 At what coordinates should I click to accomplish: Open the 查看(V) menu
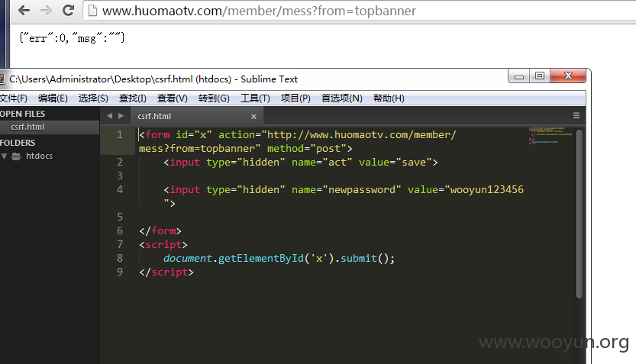point(172,98)
